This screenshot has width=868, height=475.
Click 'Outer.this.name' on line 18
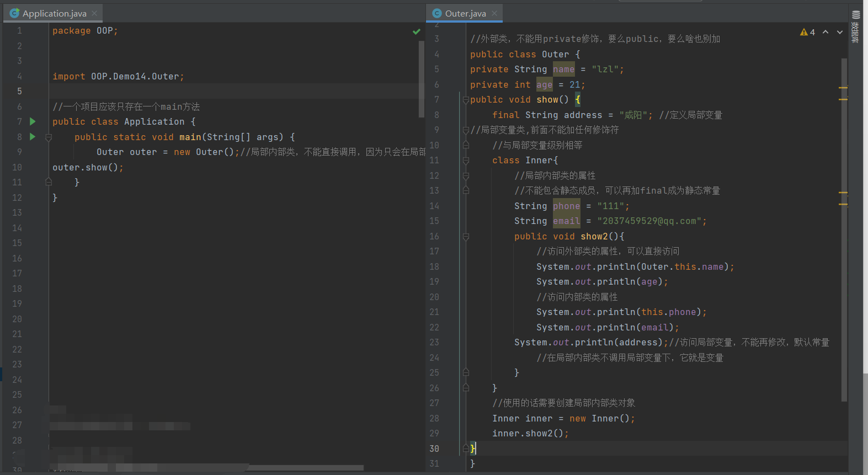pos(682,266)
